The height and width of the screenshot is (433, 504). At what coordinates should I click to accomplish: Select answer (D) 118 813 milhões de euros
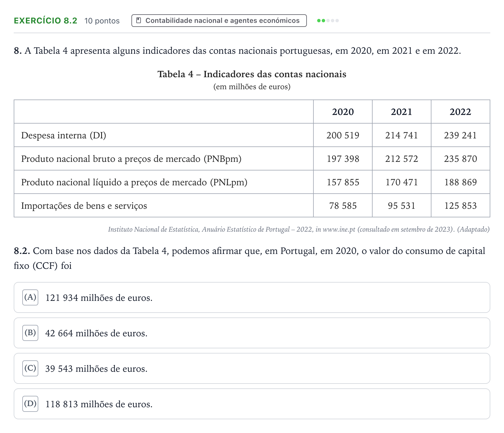[252, 404]
